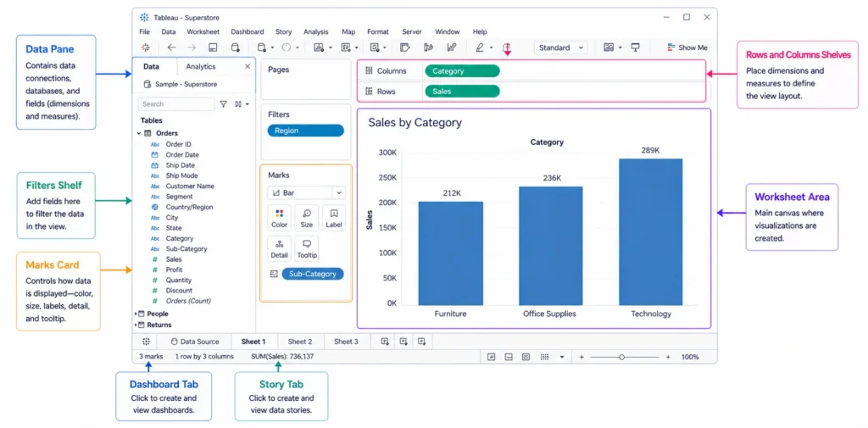Click the Sub-Category pill on Marks card

[x=313, y=274]
